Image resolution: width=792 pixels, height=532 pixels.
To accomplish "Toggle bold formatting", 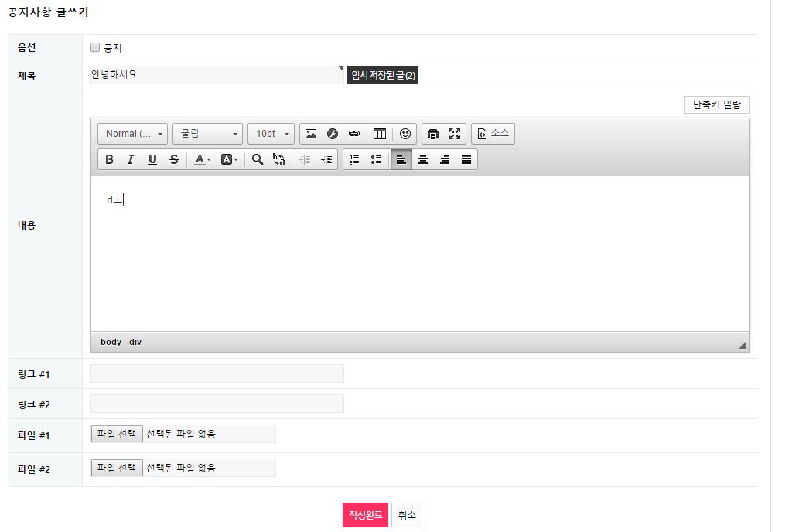I will [109, 159].
